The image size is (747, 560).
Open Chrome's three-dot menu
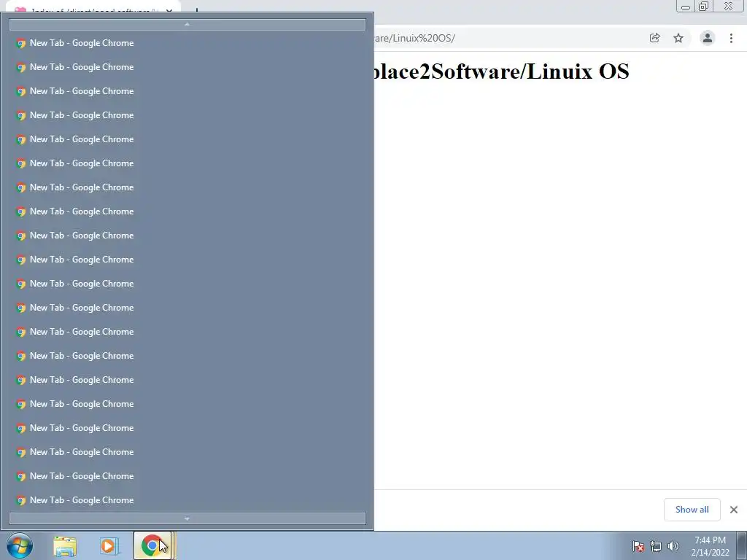click(x=731, y=38)
